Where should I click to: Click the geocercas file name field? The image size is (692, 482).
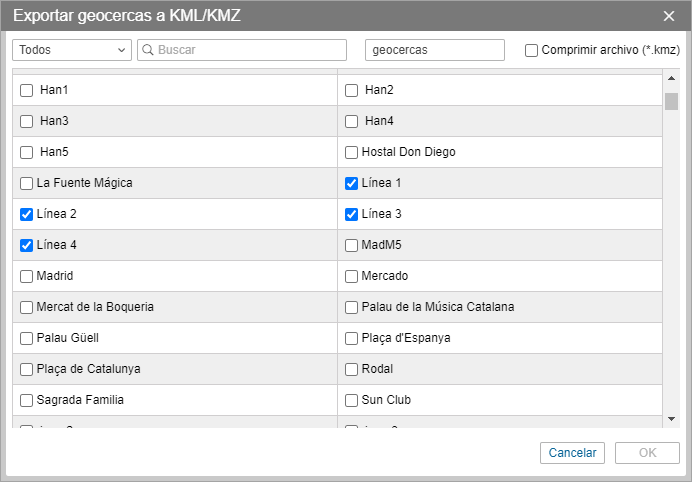[x=435, y=50]
